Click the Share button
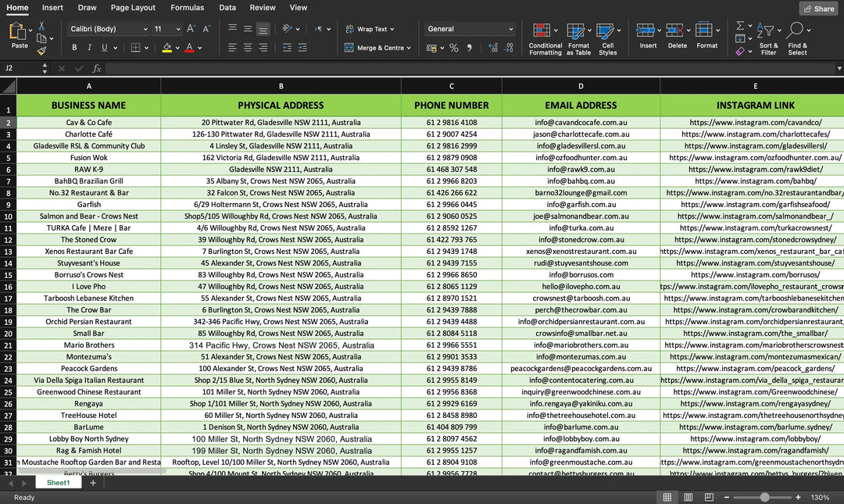This screenshot has height=504, width=844. coord(817,8)
